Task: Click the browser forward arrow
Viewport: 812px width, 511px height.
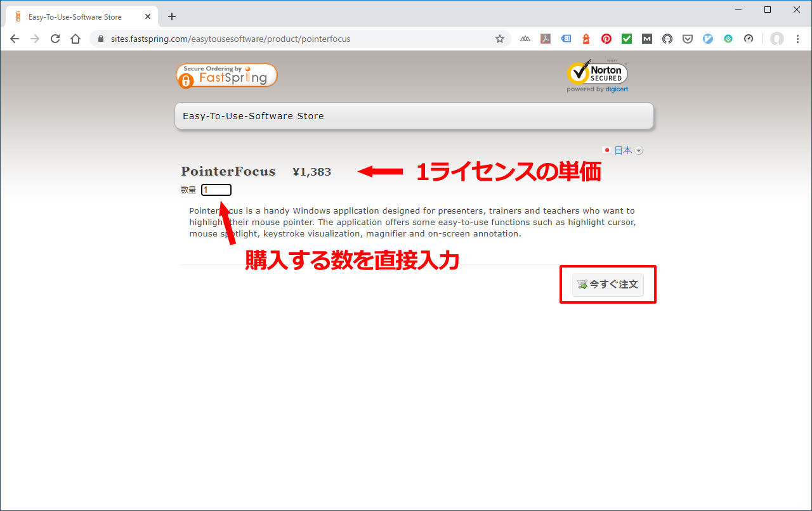Action: click(x=35, y=39)
